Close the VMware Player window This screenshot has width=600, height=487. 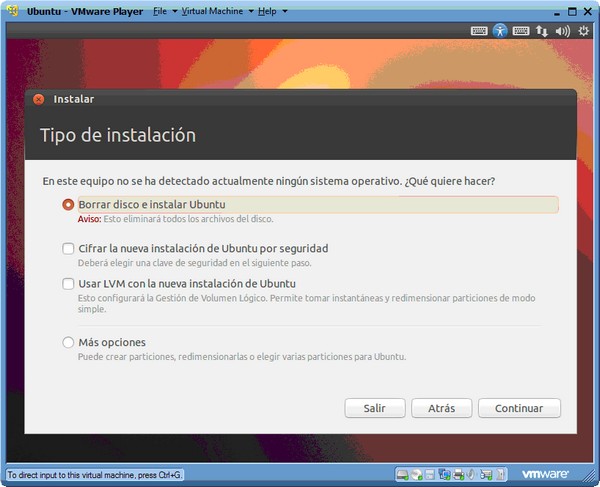pyautogui.click(x=588, y=11)
